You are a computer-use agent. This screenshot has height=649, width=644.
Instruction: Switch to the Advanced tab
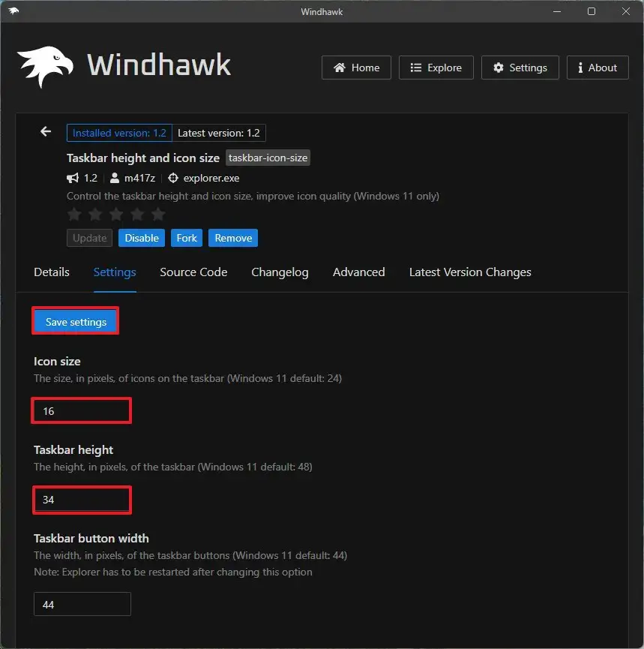click(x=359, y=272)
